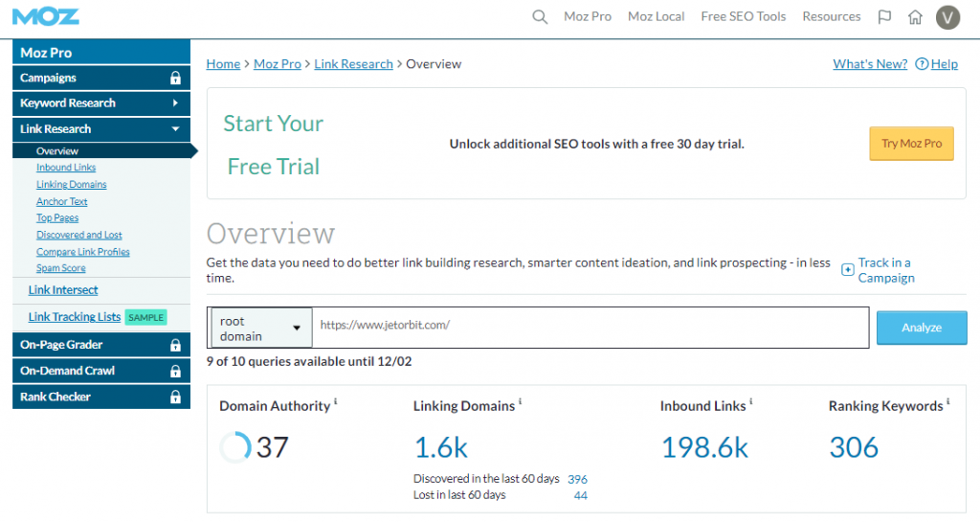Collapse the Link Research section arrow
The height and width of the screenshot is (523, 980).
pos(176,129)
